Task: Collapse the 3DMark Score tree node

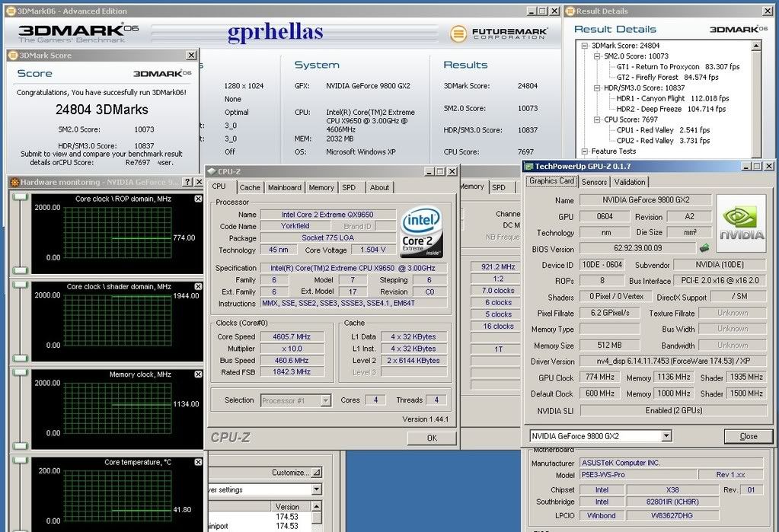Action: click(585, 46)
